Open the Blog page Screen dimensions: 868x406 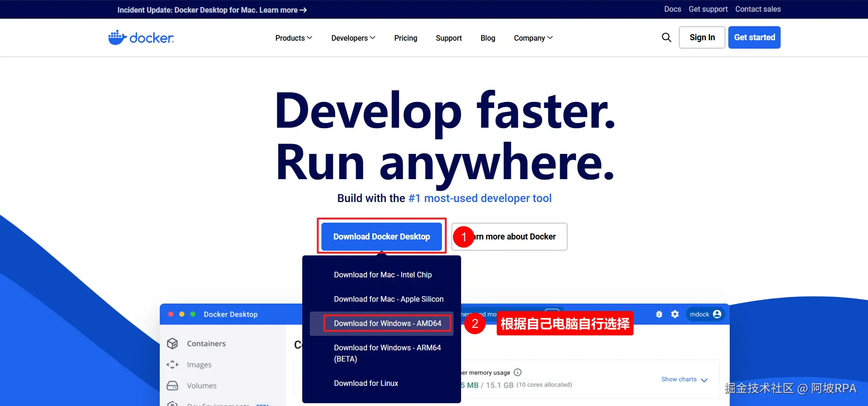pyautogui.click(x=488, y=38)
